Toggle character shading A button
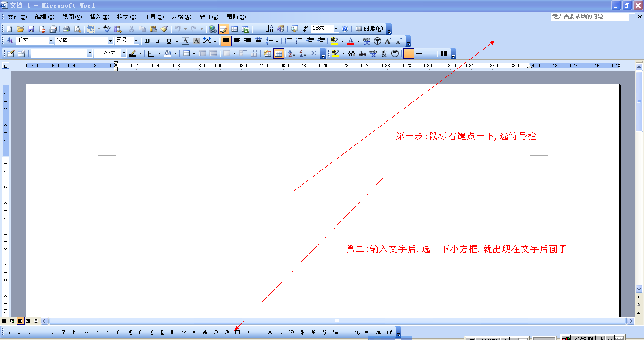This screenshot has height=340, width=644. click(196, 41)
